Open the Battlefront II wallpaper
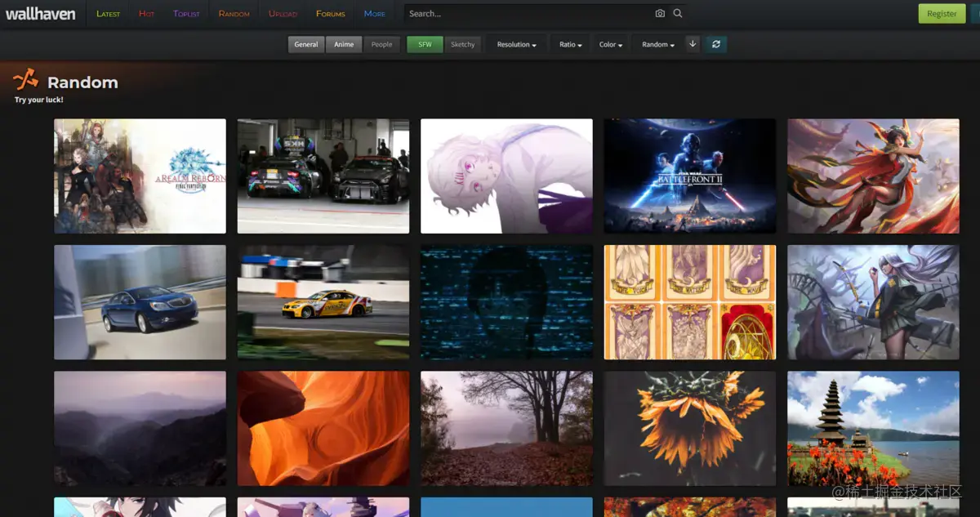The image size is (980, 517). [x=690, y=176]
